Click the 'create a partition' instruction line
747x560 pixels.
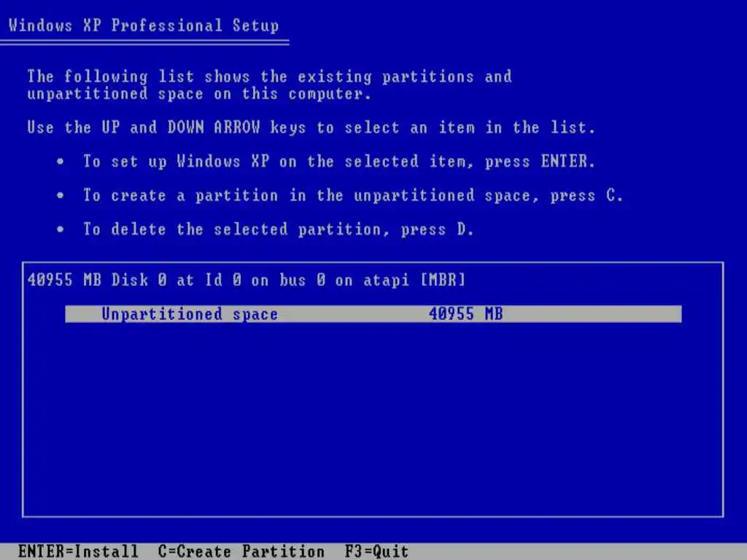pyautogui.click(x=353, y=195)
